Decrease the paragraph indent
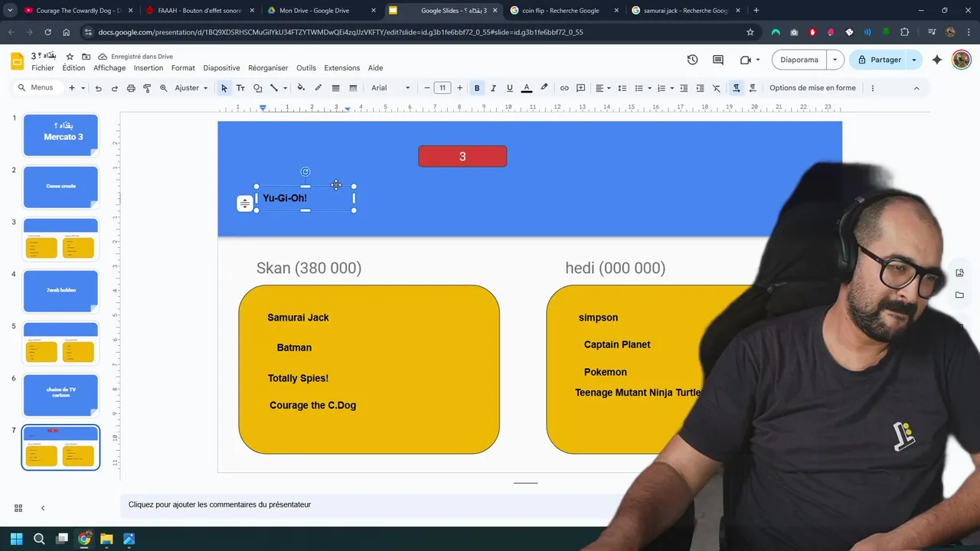980x551 pixels. pyautogui.click(x=684, y=88)
